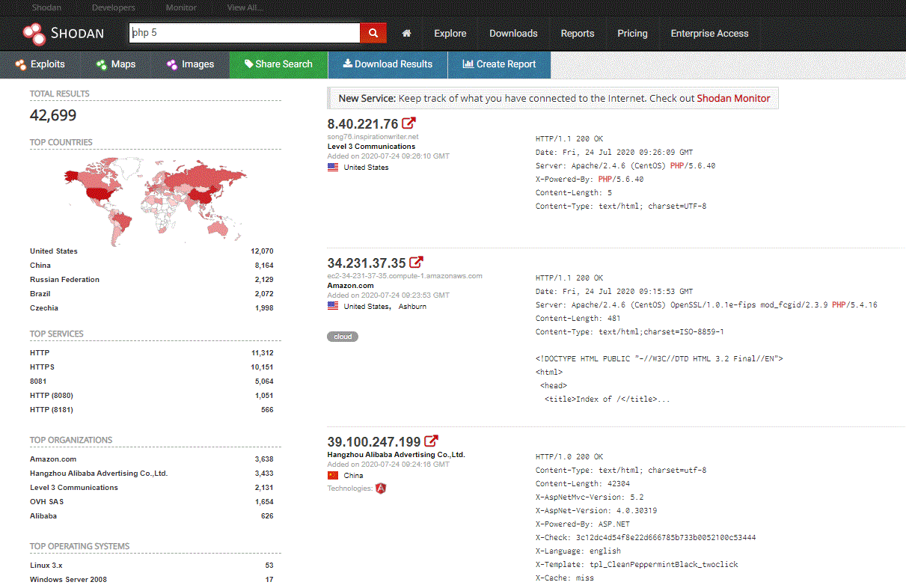Filter by Windows Server 2008 operating system
The height and width of the screenshot is (588, 906).
tap(68, 580)
